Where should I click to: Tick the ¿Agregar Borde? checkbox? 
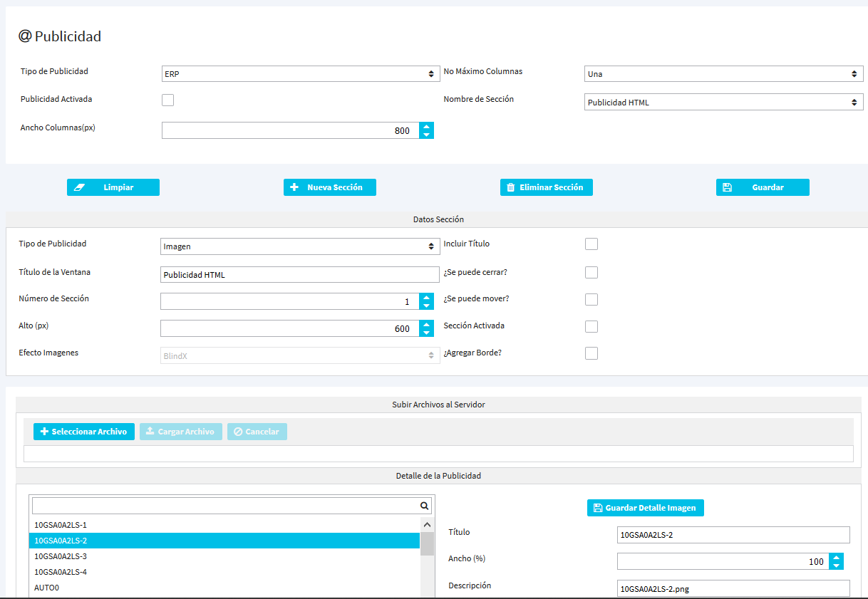[x=591, y=353]
